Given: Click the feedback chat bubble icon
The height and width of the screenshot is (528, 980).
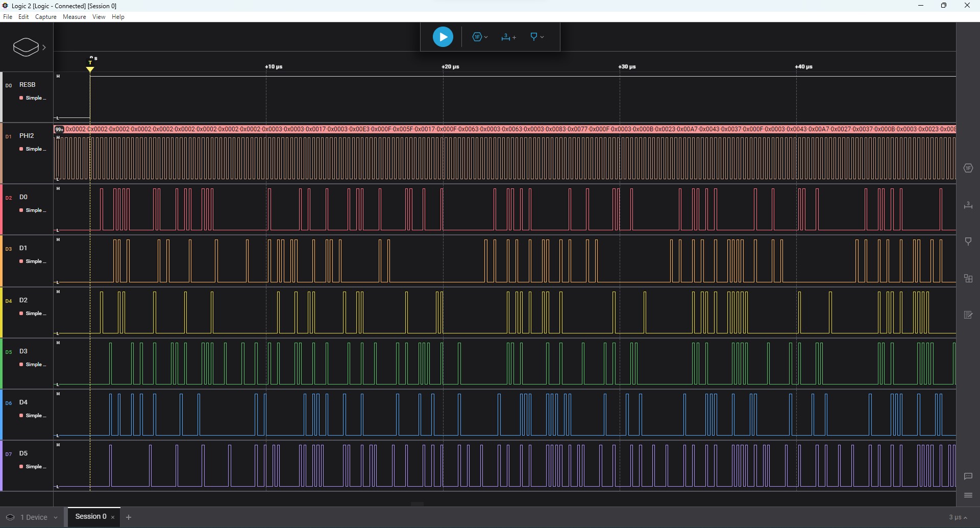Looking at the screenshot, I should (968, 476).
